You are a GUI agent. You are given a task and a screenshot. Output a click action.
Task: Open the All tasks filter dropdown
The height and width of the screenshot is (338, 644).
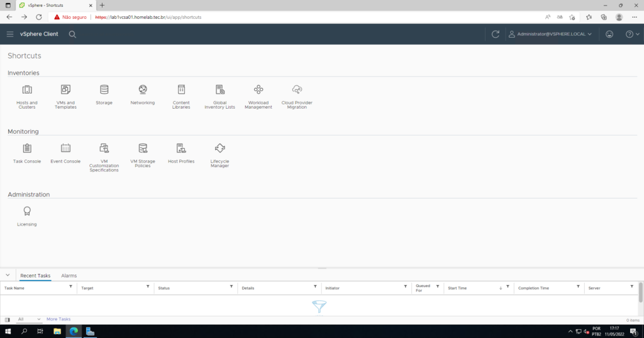(29, 319)
